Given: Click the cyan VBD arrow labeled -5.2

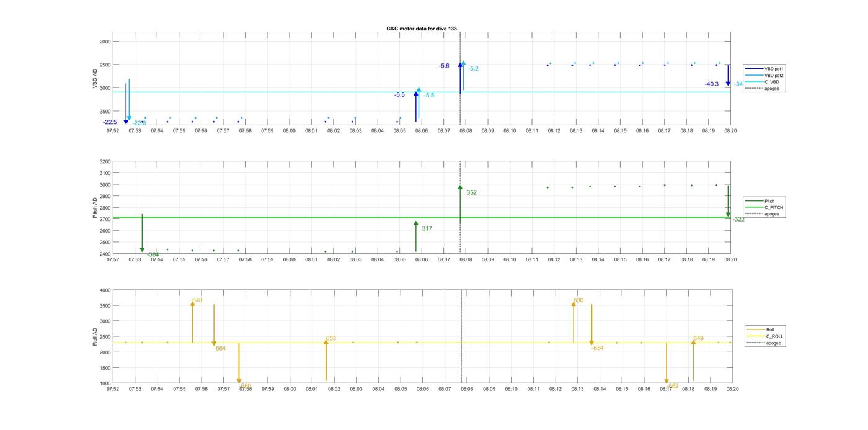Looking at the screenshot, I should (463, 76).
